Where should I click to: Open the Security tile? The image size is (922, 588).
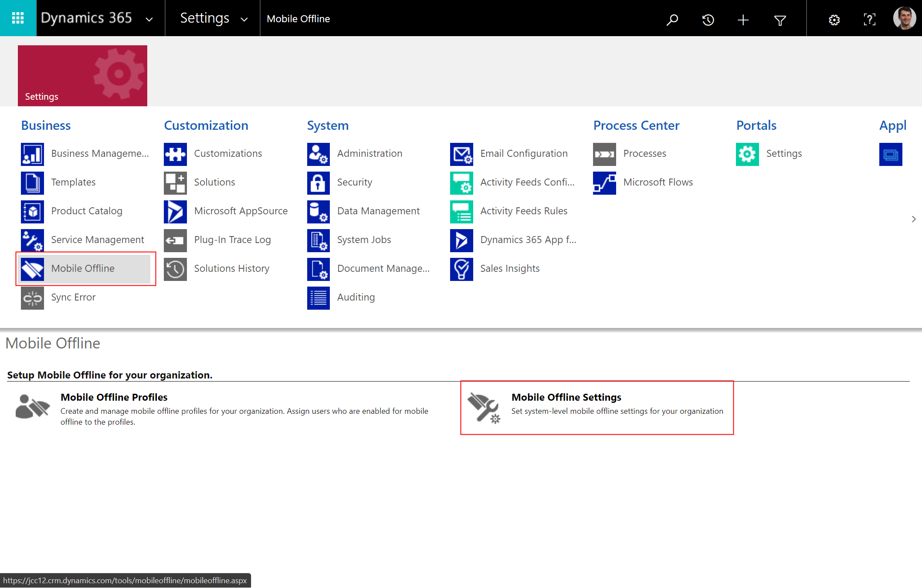pos(354,182)
